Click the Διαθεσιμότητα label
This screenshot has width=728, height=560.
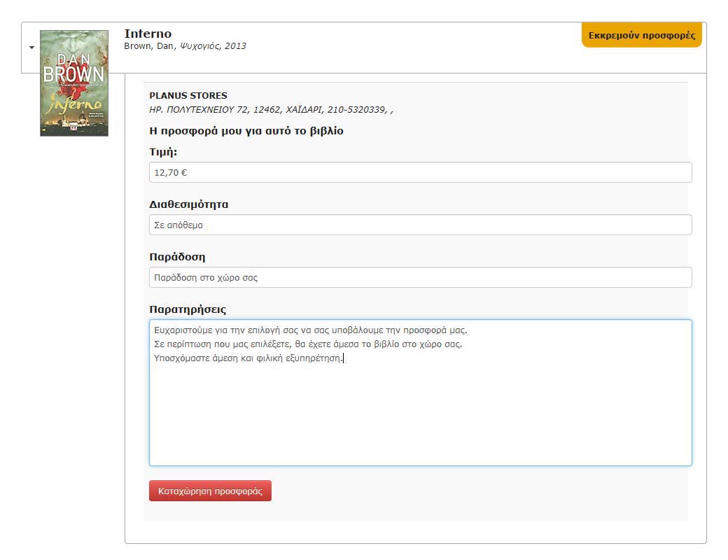tap(189, 204)
